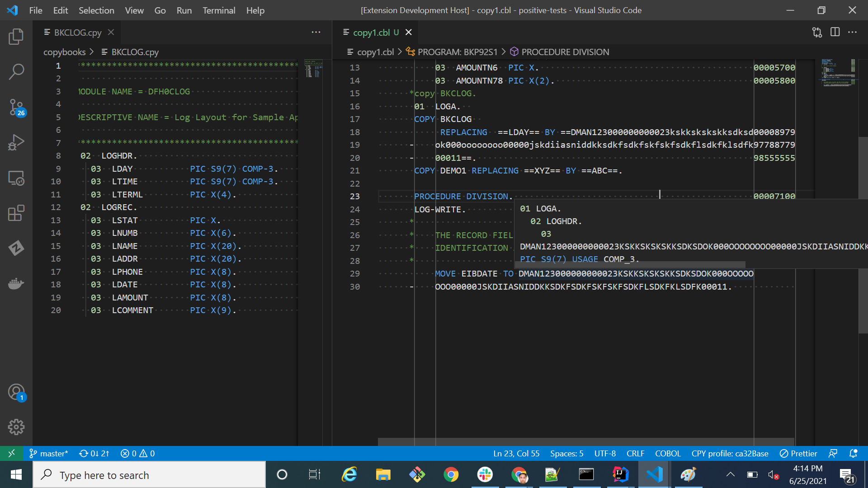Click PROGRAM: BKP92S1 in the breadcrumb
This screenshot has width=868, height=488.
457,52
